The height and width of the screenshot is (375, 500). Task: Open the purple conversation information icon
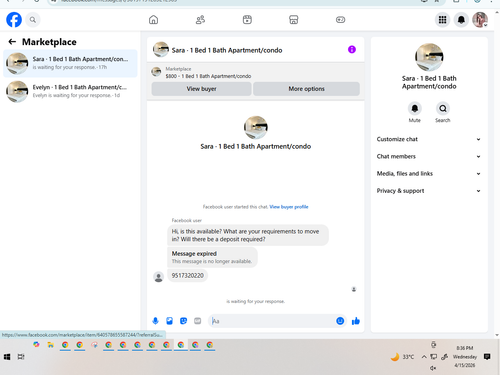point(352,50)
